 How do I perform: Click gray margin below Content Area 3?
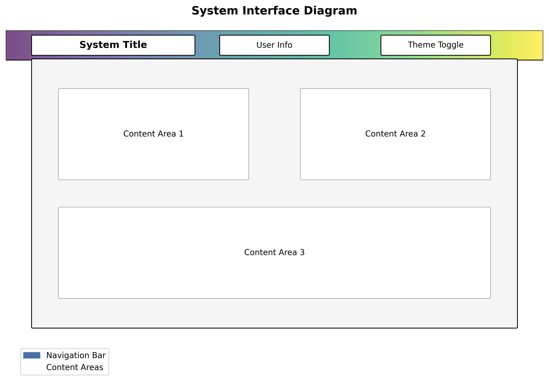(x=274, y=313)
